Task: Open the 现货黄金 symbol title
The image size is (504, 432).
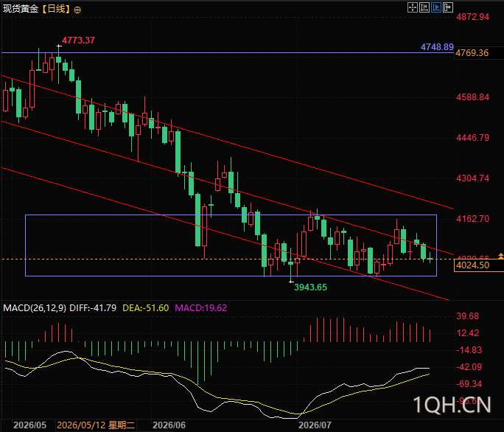Action: (21, 9)
